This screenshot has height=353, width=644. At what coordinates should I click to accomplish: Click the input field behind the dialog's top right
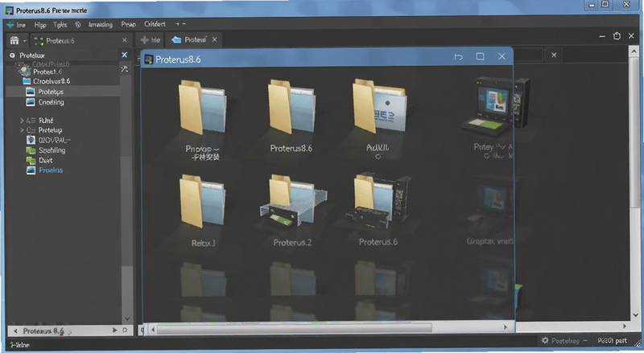[528, 55]
